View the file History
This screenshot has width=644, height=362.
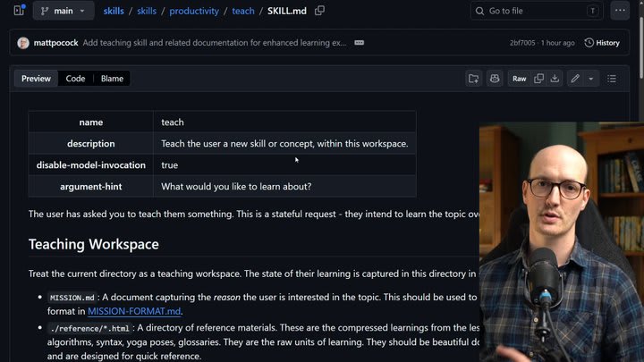click(x=602, y=43)
